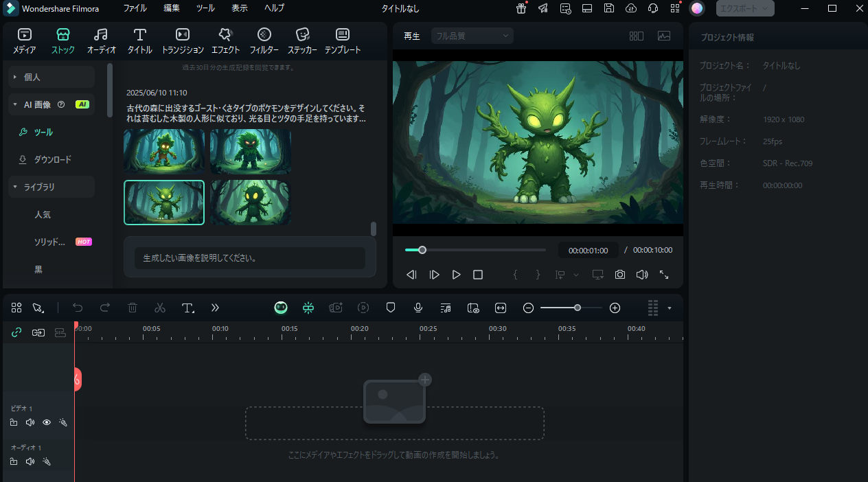Undo the last action
868x482 pixels.
coord(78,308)
